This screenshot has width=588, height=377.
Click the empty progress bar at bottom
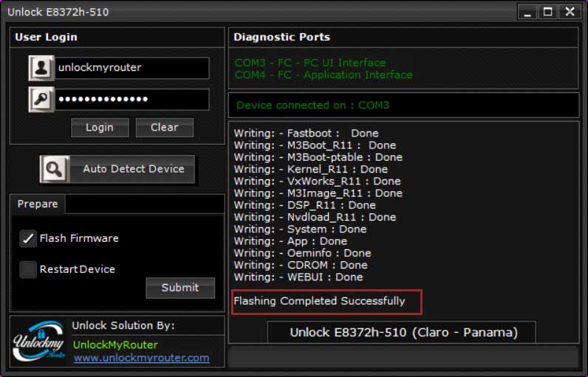click(x=404, y=358)
